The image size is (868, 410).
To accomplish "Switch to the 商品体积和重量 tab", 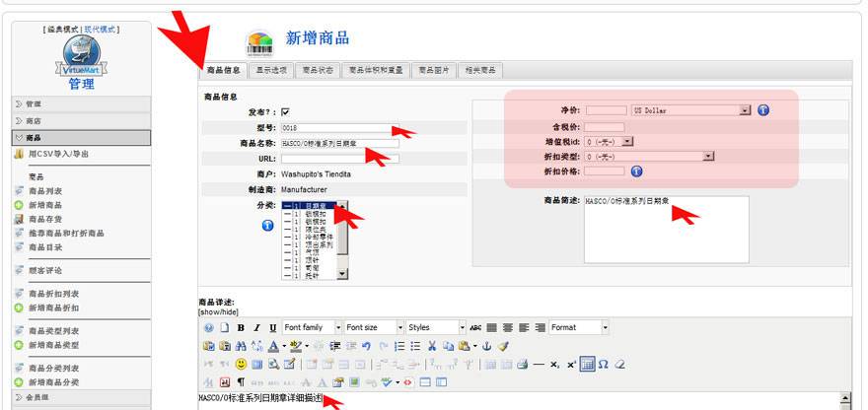I will [376, 71].
